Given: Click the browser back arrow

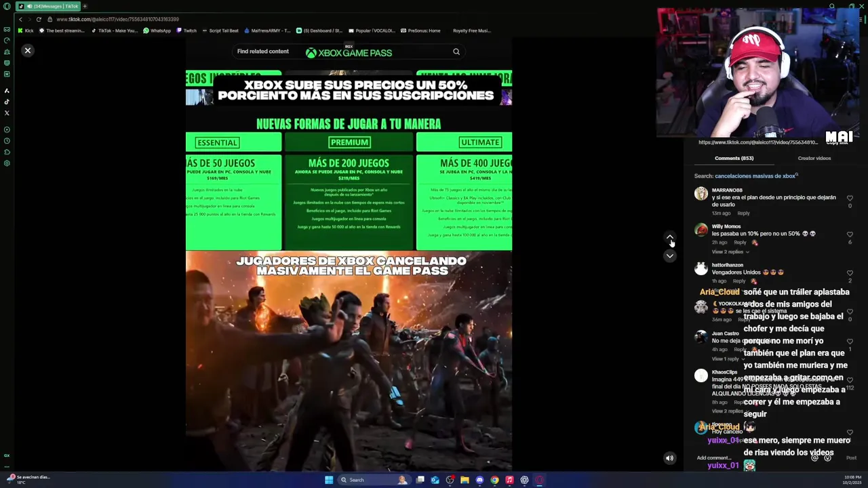Looking at the screenshot, I should 20,19.
